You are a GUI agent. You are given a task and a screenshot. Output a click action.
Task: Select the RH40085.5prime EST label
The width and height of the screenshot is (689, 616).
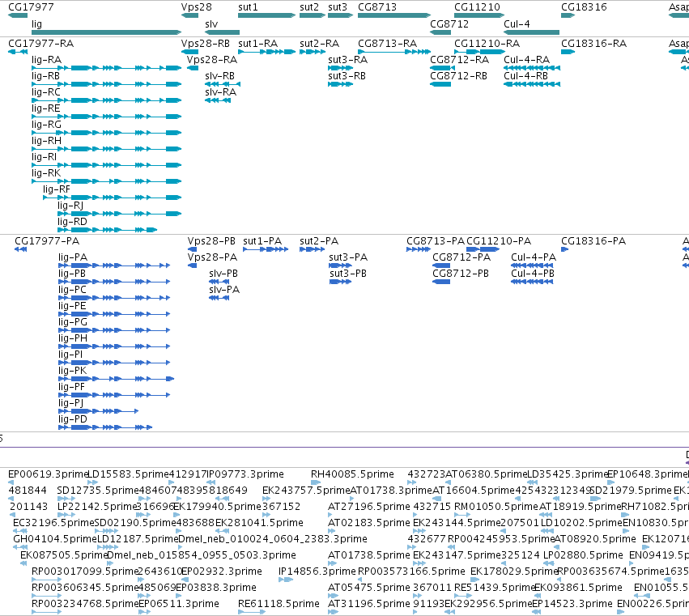tap(352, 474)
